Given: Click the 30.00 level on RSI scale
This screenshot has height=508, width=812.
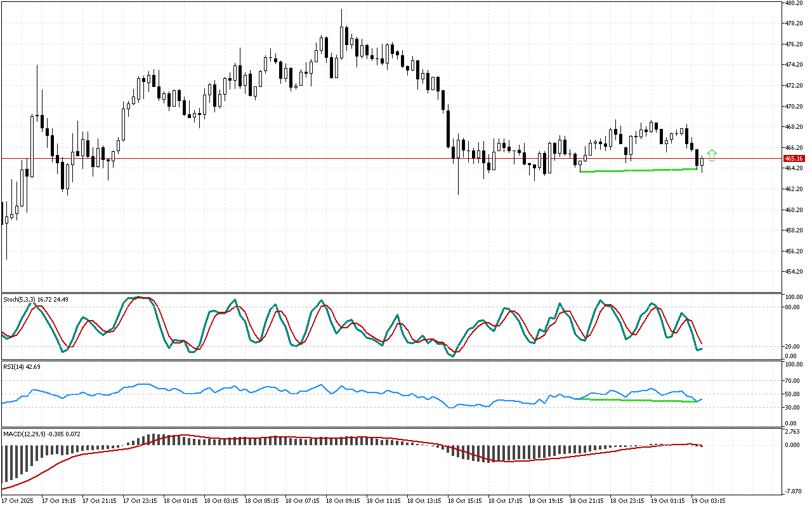Looking at the screenshot, I should coord(793,407).
